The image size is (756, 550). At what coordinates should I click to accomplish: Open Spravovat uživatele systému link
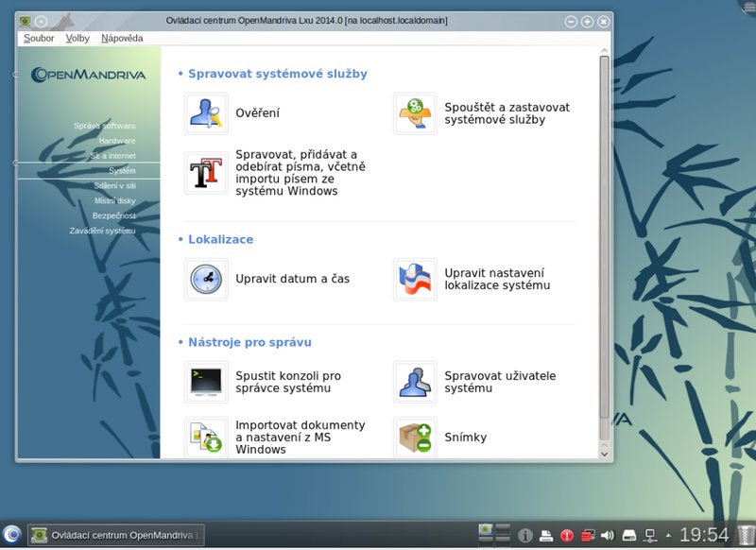click(x=500, y=382)
